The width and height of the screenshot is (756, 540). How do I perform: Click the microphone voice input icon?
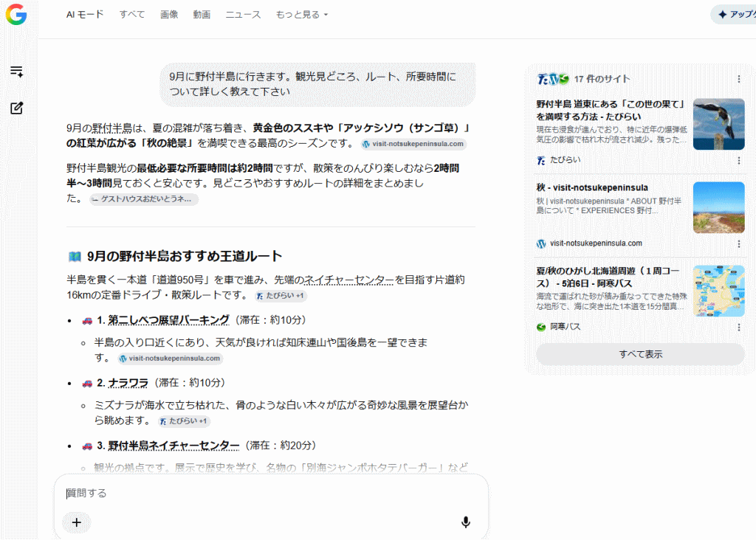click(465, 522)
